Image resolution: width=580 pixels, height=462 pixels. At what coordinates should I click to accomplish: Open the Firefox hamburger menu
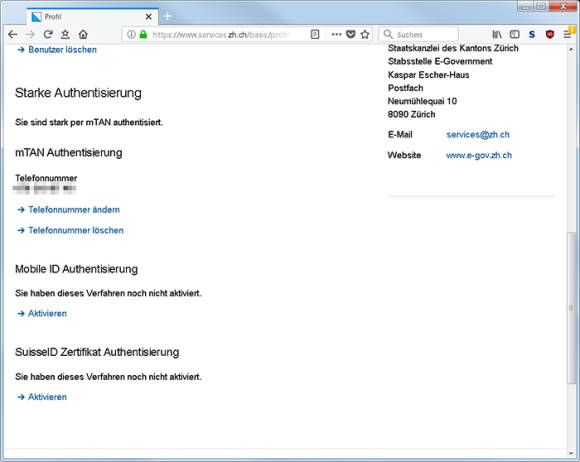coord(567,34)
